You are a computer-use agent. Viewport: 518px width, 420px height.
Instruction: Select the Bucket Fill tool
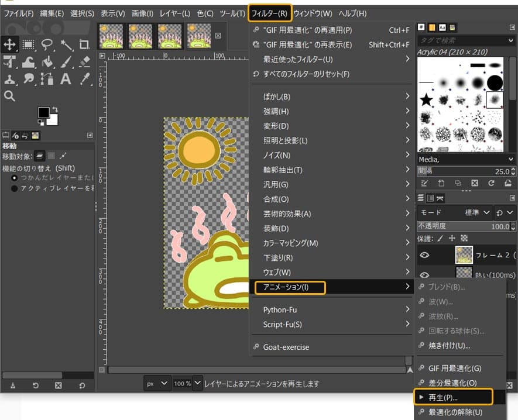point(47,61)
